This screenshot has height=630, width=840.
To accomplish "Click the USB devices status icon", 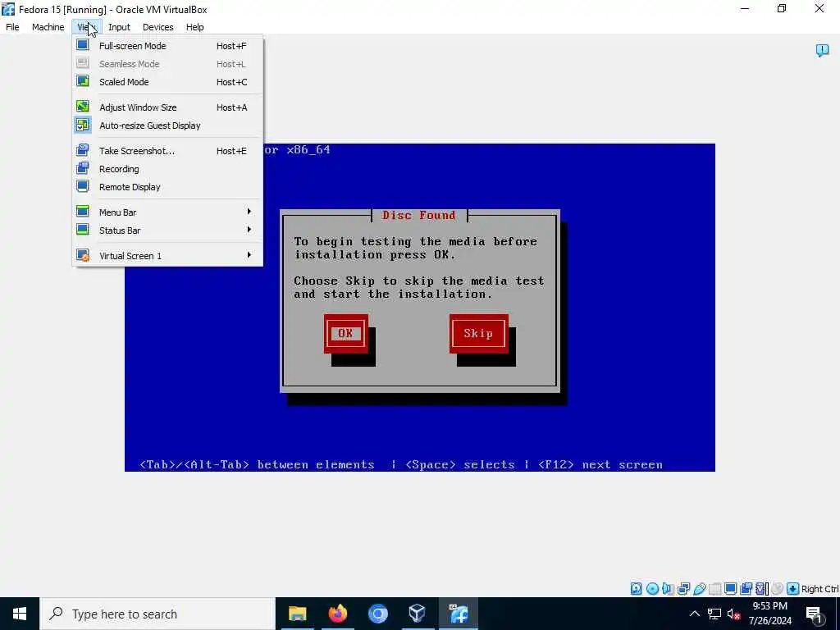I will [699, 589].
